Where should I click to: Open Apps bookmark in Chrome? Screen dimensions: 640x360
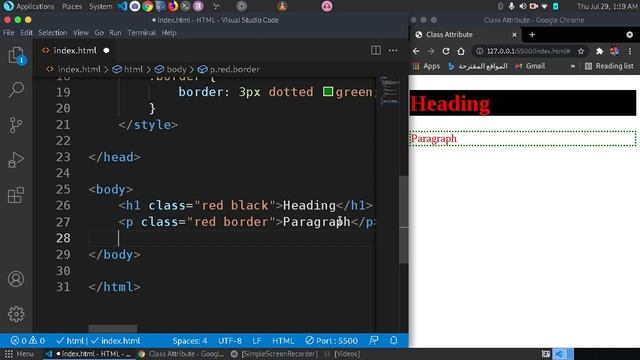click(x=427, y=66)
